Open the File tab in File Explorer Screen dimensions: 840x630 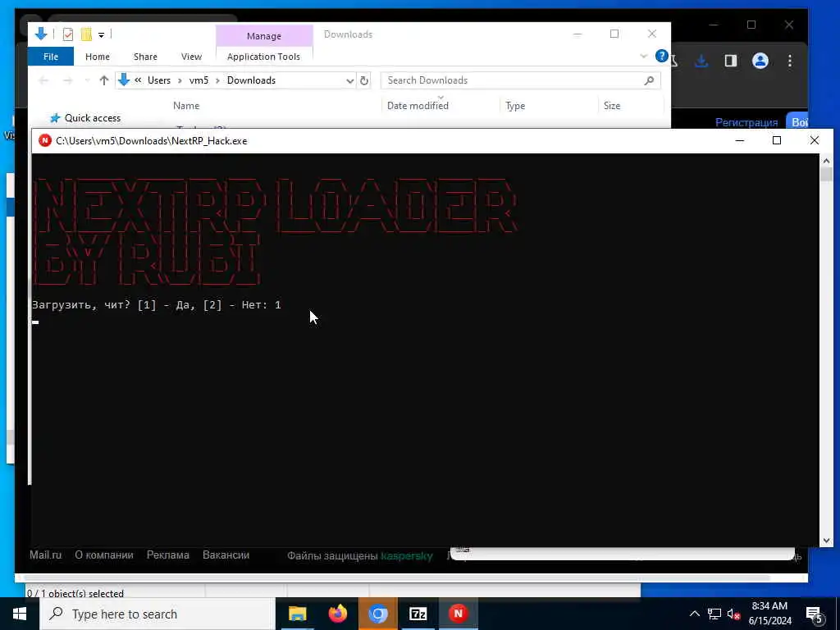(x=51, y=57)
